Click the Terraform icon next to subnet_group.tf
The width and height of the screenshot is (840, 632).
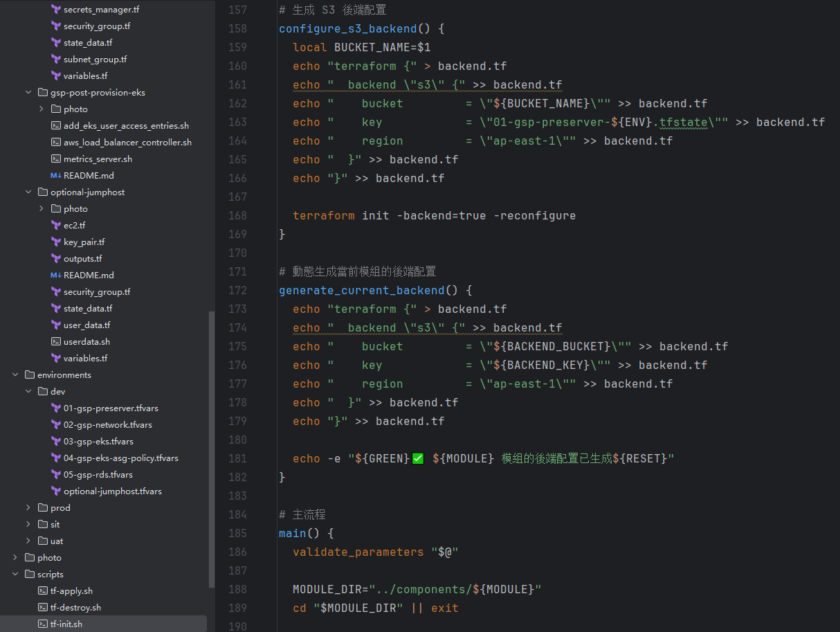click(56, 60)
